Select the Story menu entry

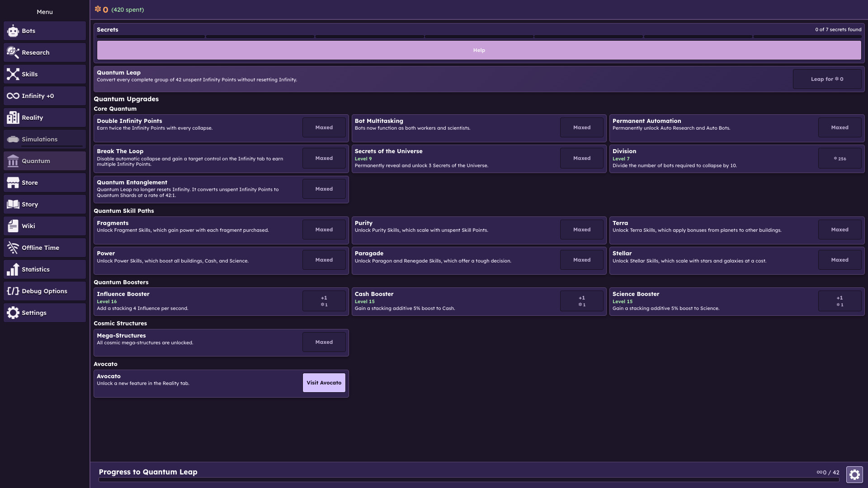click(x=45, y=204)
